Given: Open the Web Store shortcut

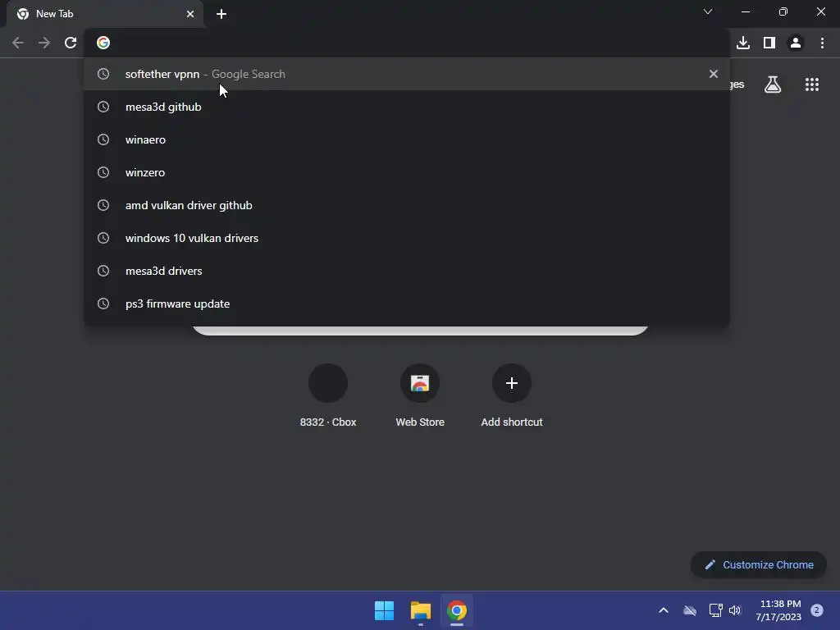Looking at the screenshot, I should pos(420,395).
